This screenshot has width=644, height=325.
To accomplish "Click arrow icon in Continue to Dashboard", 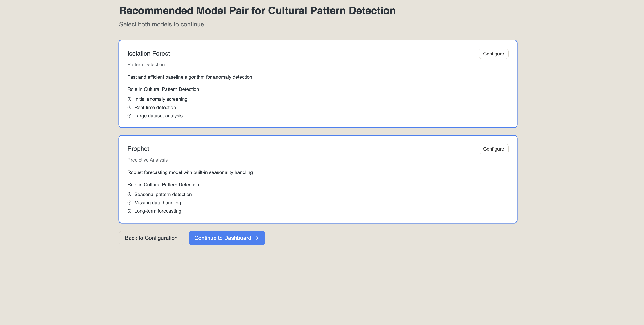I will coord(256,238).
